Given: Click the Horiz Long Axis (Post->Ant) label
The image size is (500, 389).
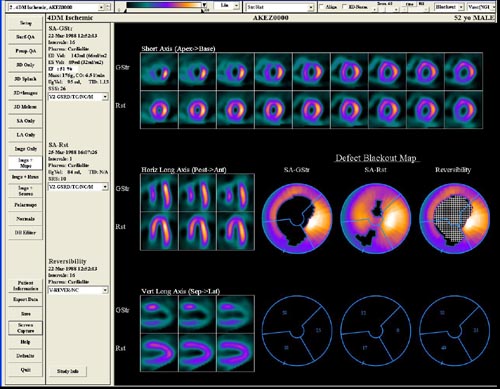Looking at the screenshot, I should point(184,170).
